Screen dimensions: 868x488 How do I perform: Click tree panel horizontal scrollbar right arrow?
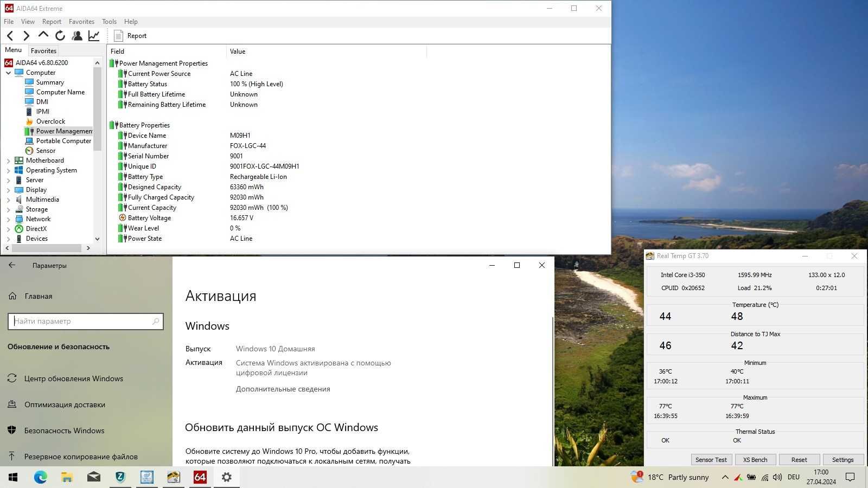point(88,248)
